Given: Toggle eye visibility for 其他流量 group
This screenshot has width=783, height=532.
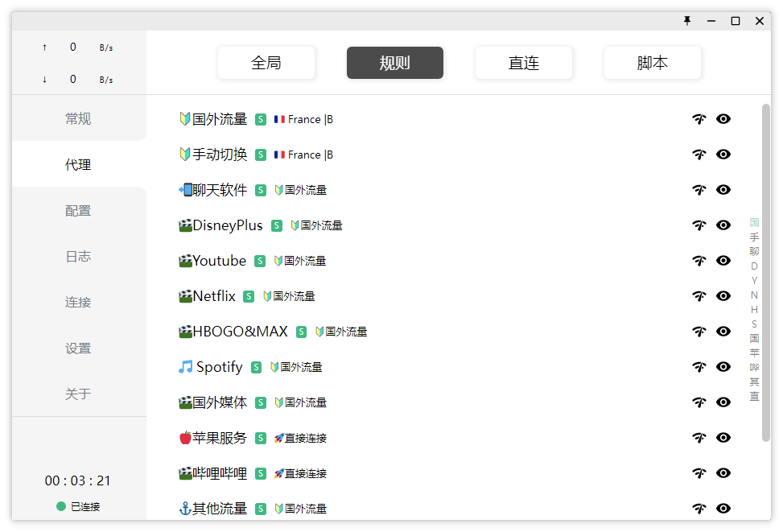Looking at the screenshot, I should pos(723,509).
